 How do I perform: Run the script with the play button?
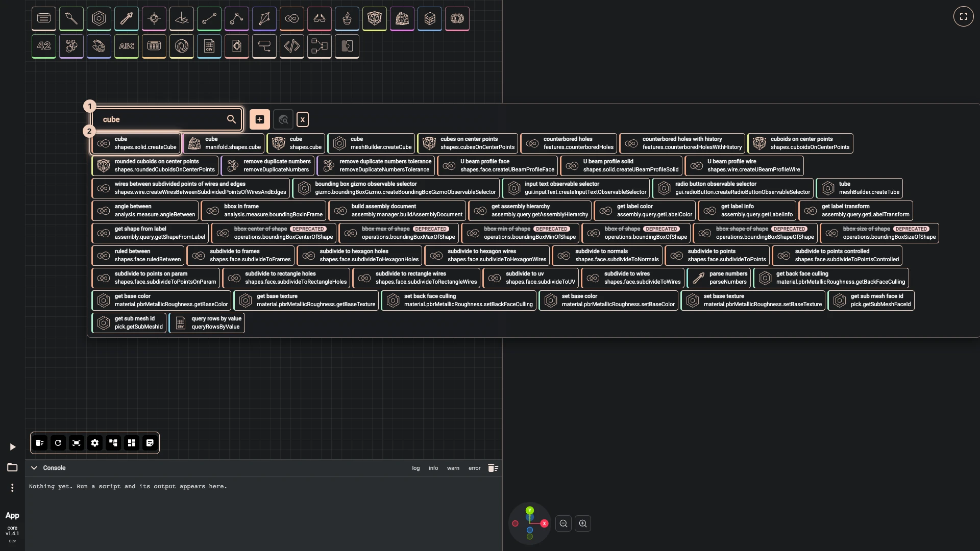coord(13,447)
